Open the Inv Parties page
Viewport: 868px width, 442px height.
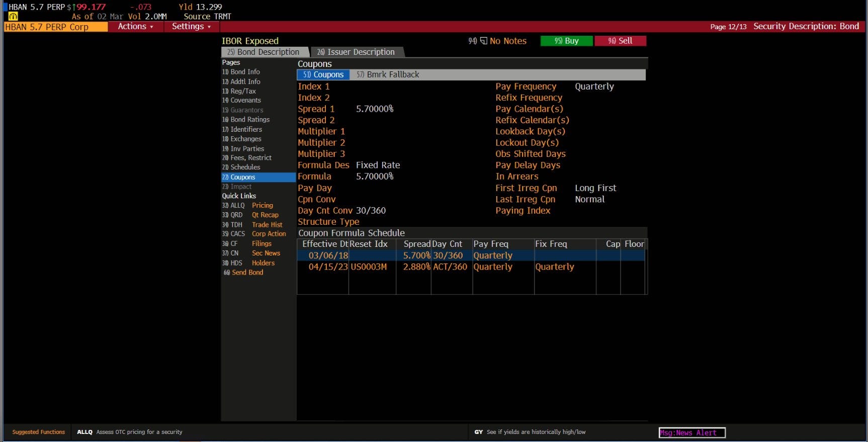point(243,148)
